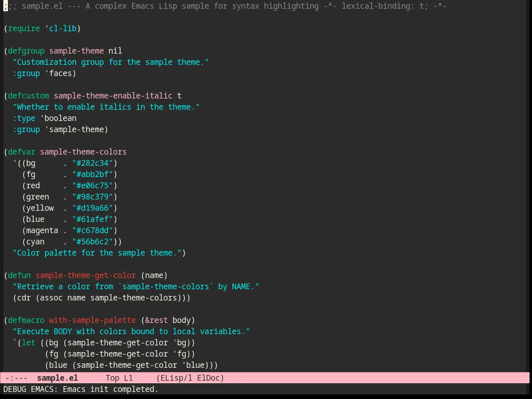Click the L1 line number indicator

click(x=128, y=378)
